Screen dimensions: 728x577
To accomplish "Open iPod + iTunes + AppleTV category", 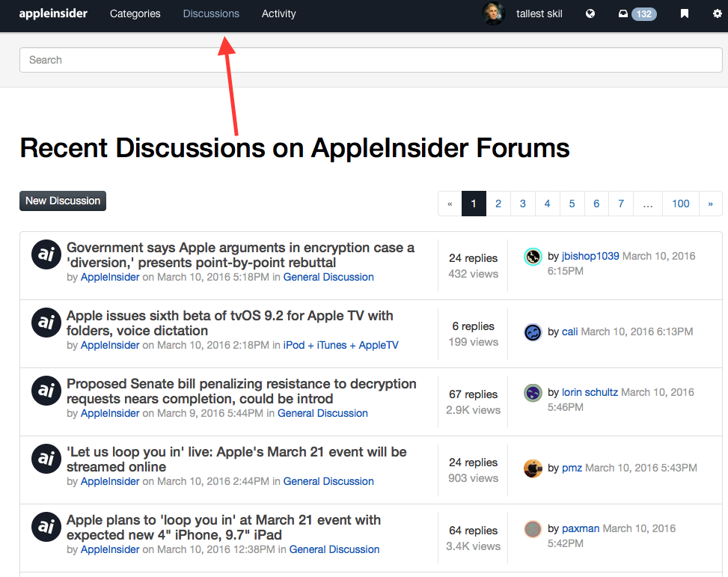I will coord(340,345).
